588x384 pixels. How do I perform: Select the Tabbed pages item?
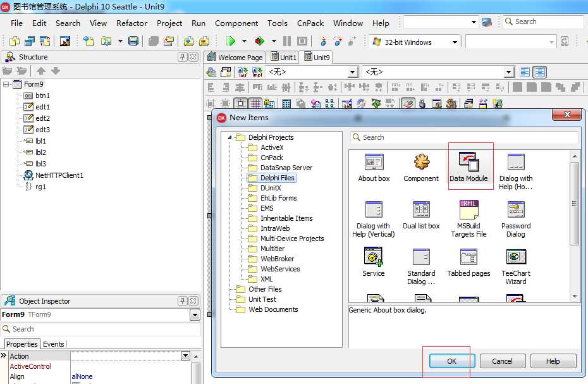[469, 262]
